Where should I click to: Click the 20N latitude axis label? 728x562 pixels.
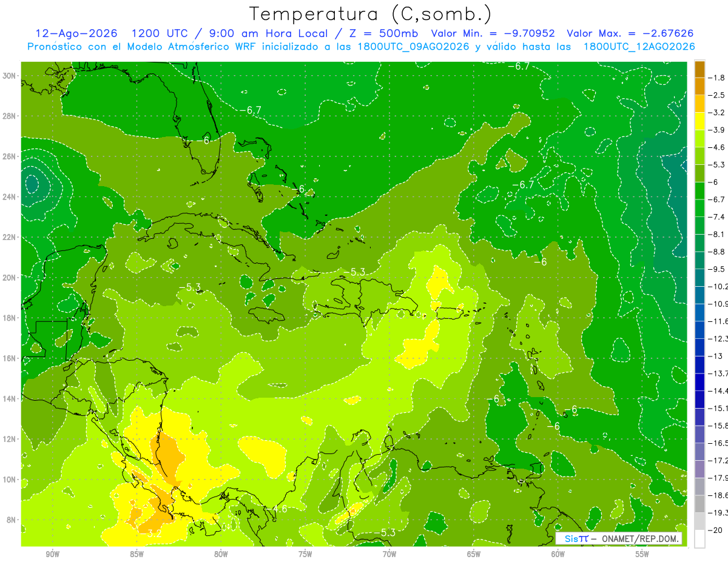coord(10,278)
